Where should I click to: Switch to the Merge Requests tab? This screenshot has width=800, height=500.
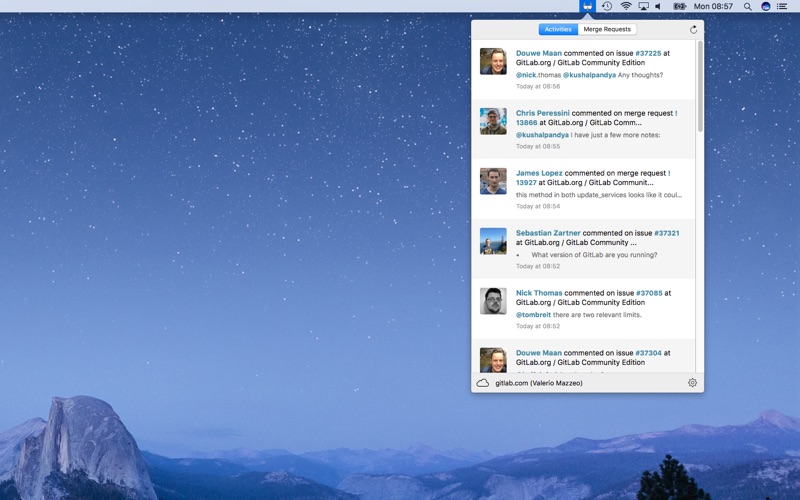[x=608, y=30]
